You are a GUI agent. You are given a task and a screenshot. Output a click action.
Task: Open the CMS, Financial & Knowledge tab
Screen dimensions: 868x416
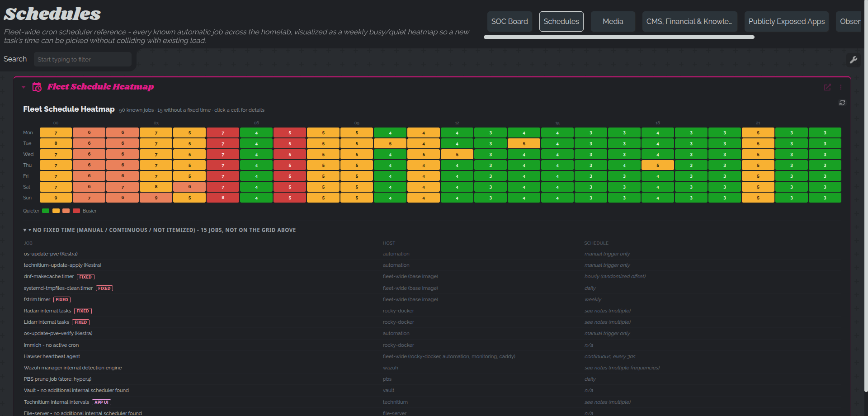coord(689,21)
